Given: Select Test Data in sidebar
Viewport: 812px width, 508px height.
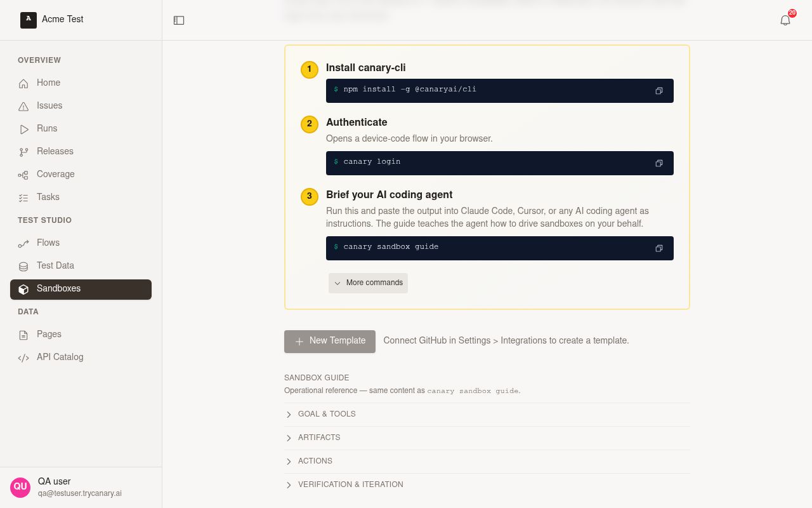Looking at the screenshot, I should pyautogui.click(x=81, y=265).
